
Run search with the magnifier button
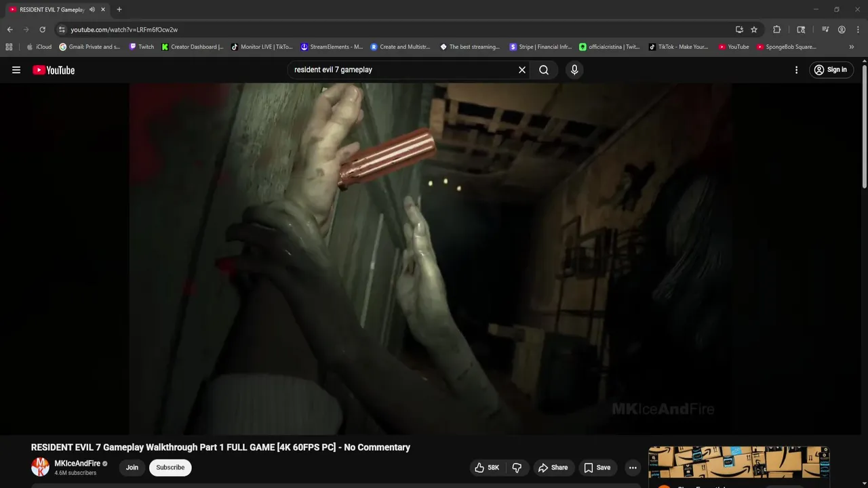pos(544,70)
